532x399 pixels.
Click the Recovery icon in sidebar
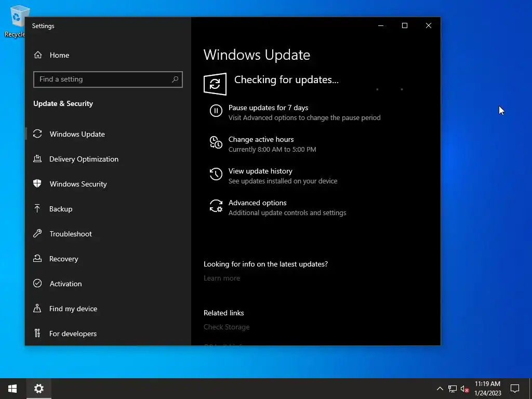(37, 258)
